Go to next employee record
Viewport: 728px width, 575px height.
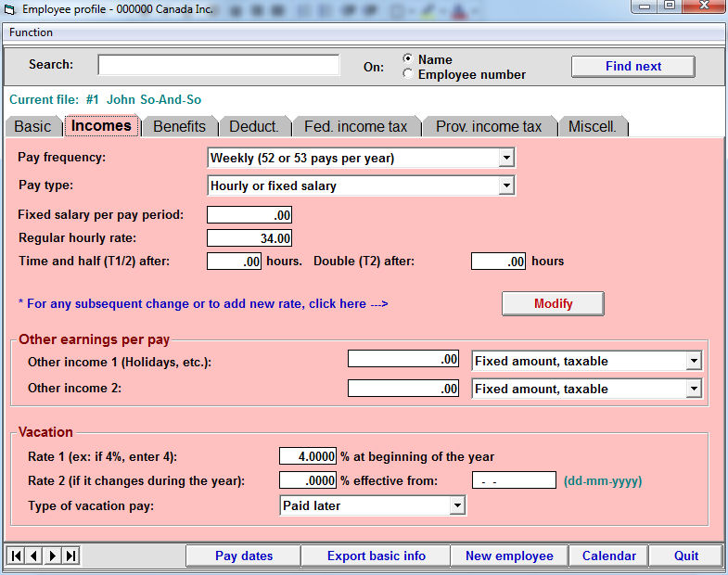pos(53,556)
